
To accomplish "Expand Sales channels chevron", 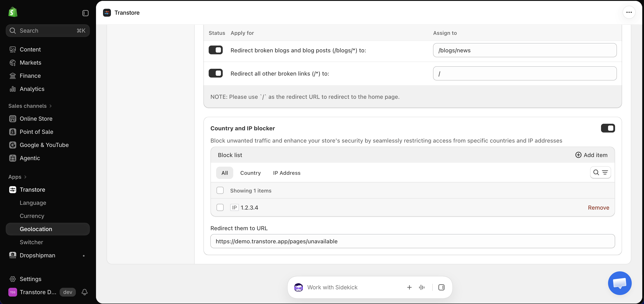I will [50, 106].
